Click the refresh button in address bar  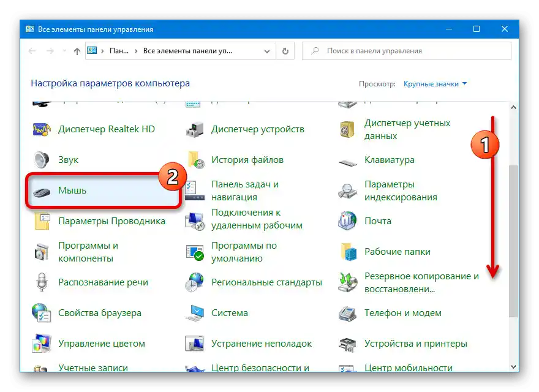(x=285, y=51)
